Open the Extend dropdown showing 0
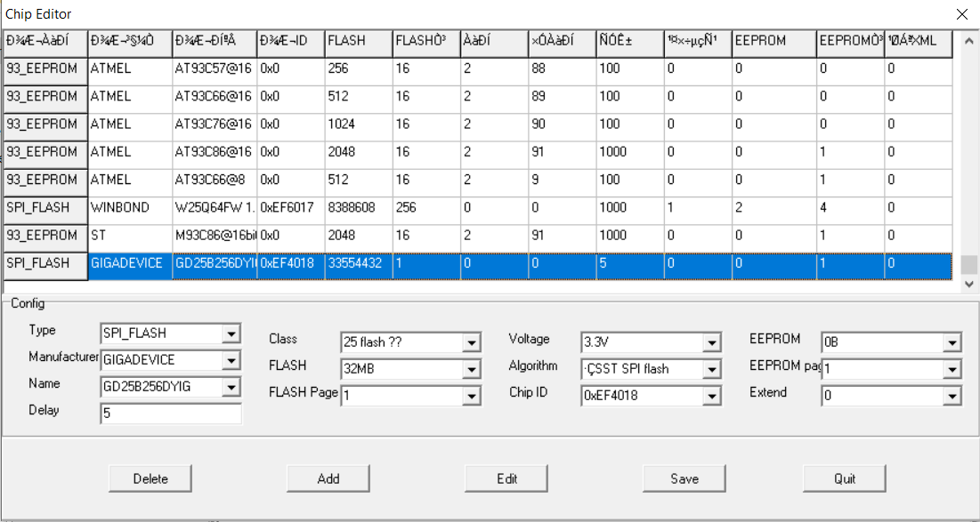The height and width of the screenshot is (522, 980). tap(952, 395)
